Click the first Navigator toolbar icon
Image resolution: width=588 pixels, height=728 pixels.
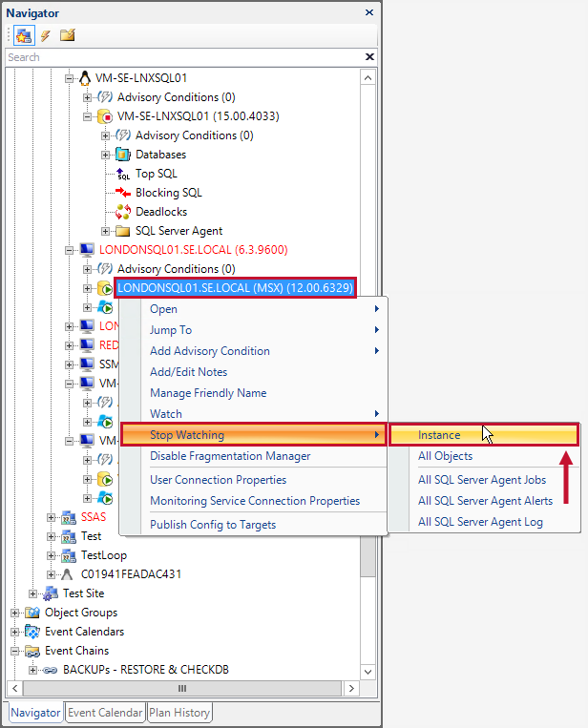(x=24, y=35)
